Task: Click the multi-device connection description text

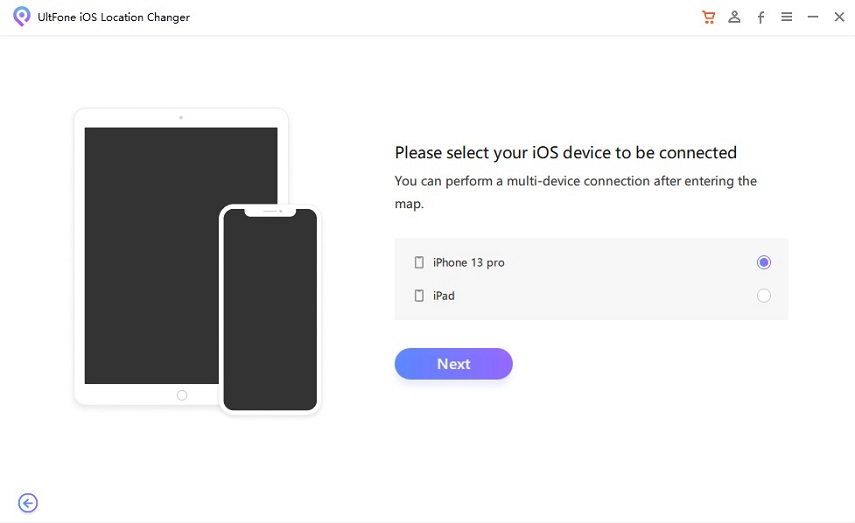Action: [575, 192]
